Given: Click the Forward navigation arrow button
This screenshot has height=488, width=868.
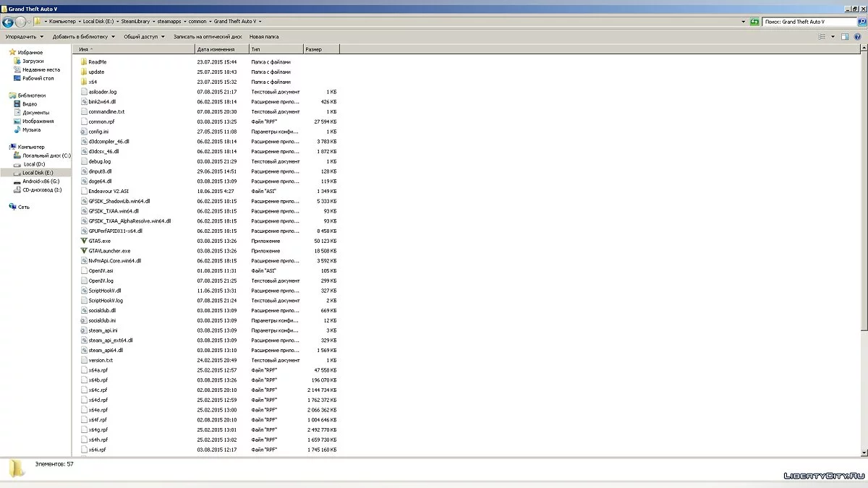Looking at the screenshot, I should tap(20, 22).
